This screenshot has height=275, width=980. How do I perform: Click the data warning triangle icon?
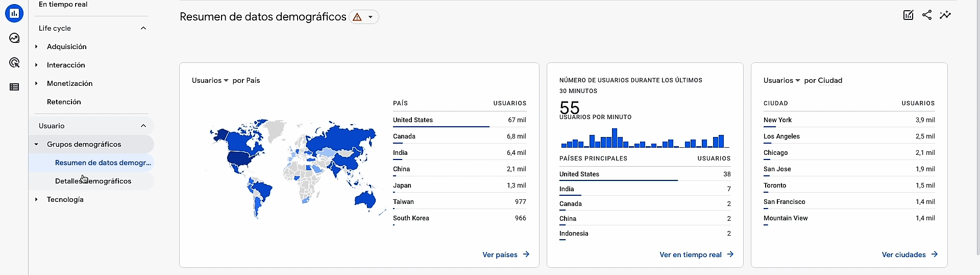point(357,17)
